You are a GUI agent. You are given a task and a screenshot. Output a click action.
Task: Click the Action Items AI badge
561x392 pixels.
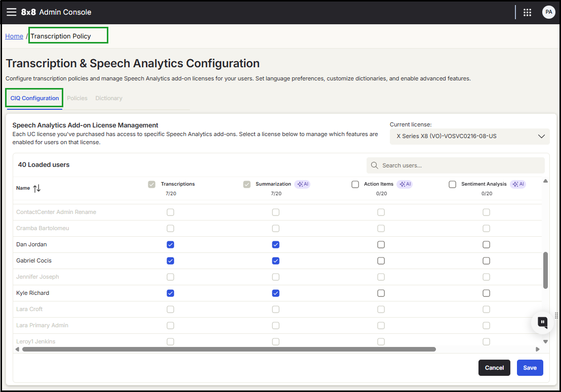point(404,184)
